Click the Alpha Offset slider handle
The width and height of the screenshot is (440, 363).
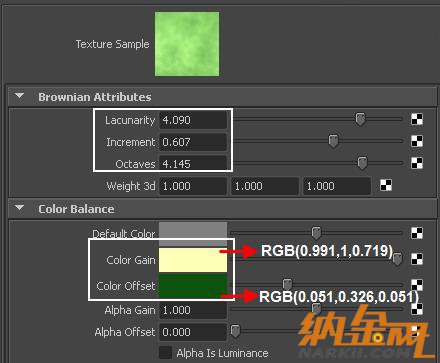[235, 331]
